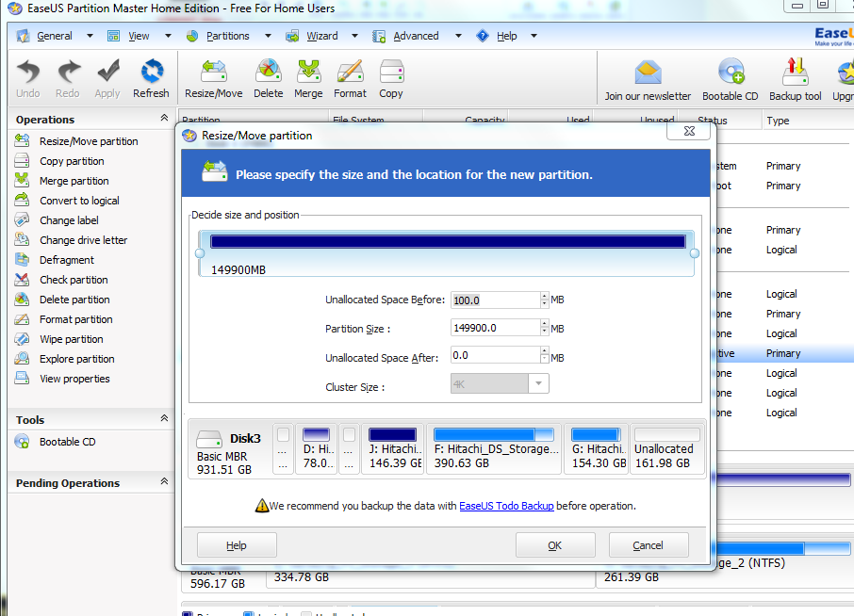
Task: Click the Copy toolbar icon
Action: point(391,79)
